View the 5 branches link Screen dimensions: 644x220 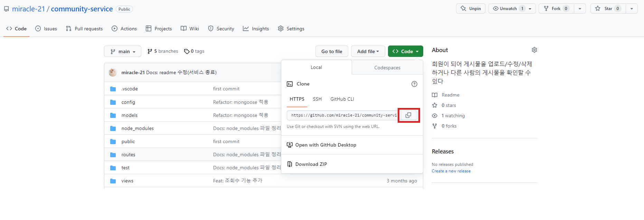(163, 51)
